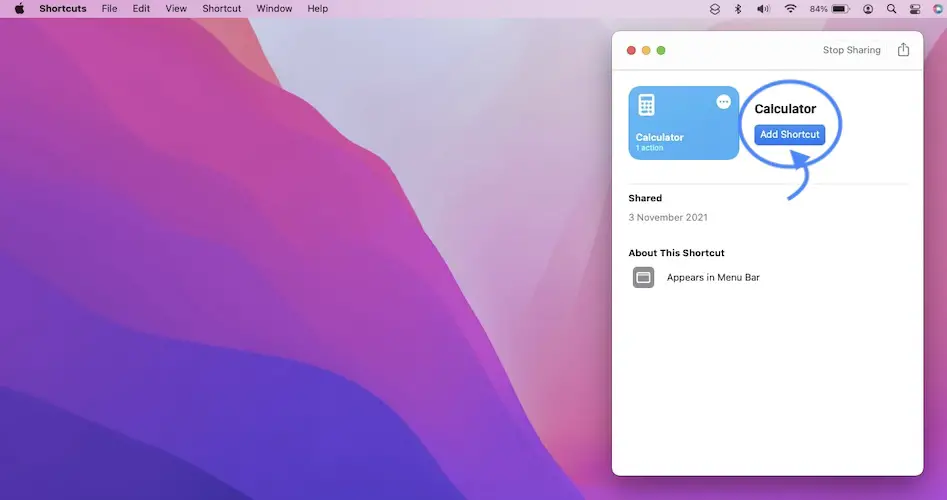Click the calculator glyph on the shortcut tile
This screenshot has width=947, height=500.
pyautogui.click(x=647, y=105)
